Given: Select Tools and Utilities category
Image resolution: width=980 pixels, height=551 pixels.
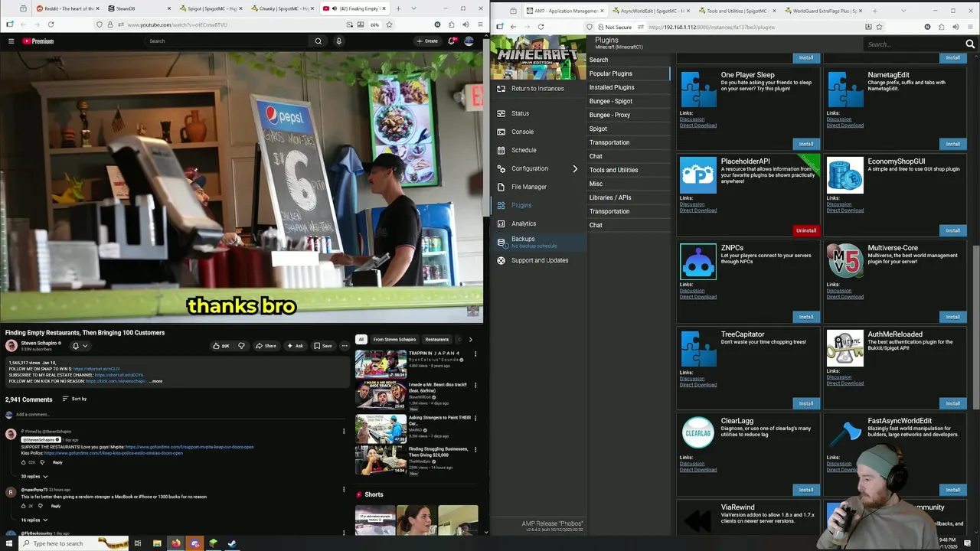Looking at the screenshot, I should [628, 170].
